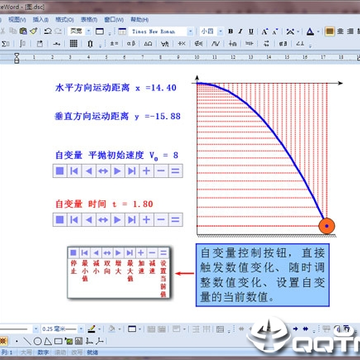Click the indent marker on the ruler

tap(17, 58)
